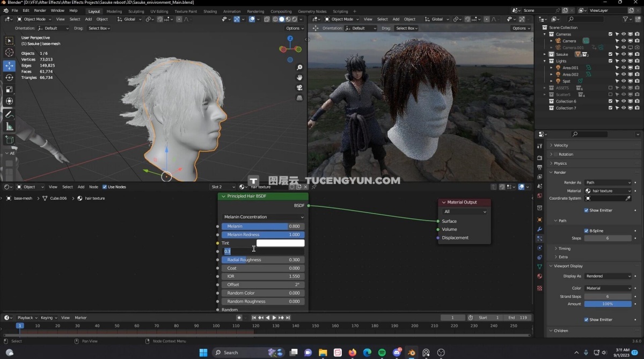This screenshot has width=644, height=359.
Task: Toggle the B-Spline checkbox
Action: (x=587, y=231)
